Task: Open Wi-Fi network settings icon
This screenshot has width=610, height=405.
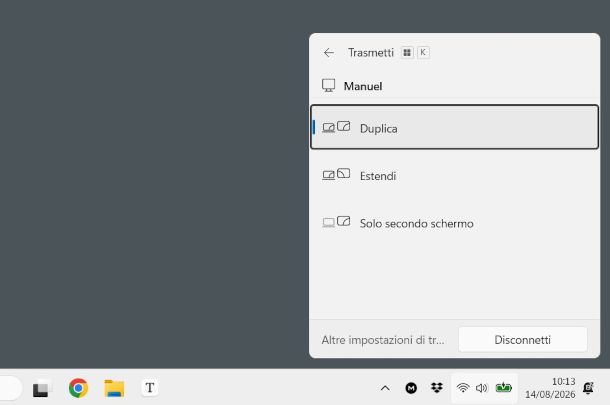Action: pyautogui.click(x=463, y=388)
